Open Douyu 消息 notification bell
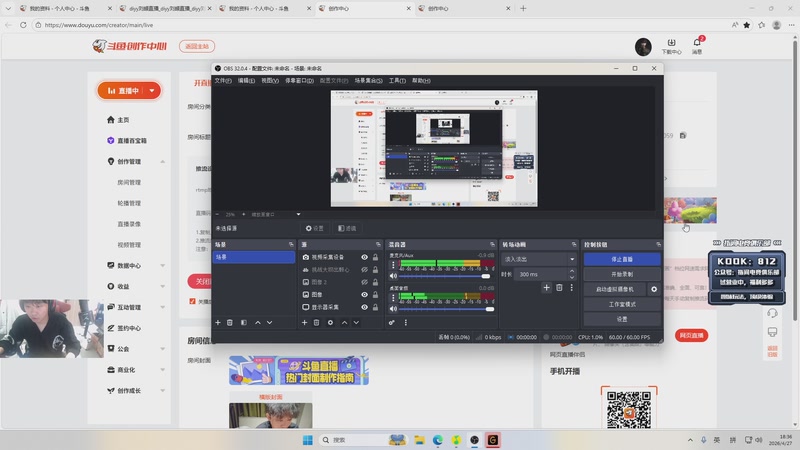The image size is (800, 450). click(697, 46)
